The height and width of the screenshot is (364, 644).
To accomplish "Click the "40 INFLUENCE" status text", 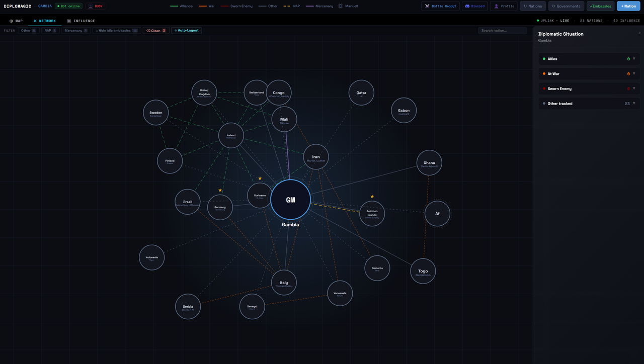I will click(x=627, y=21).
